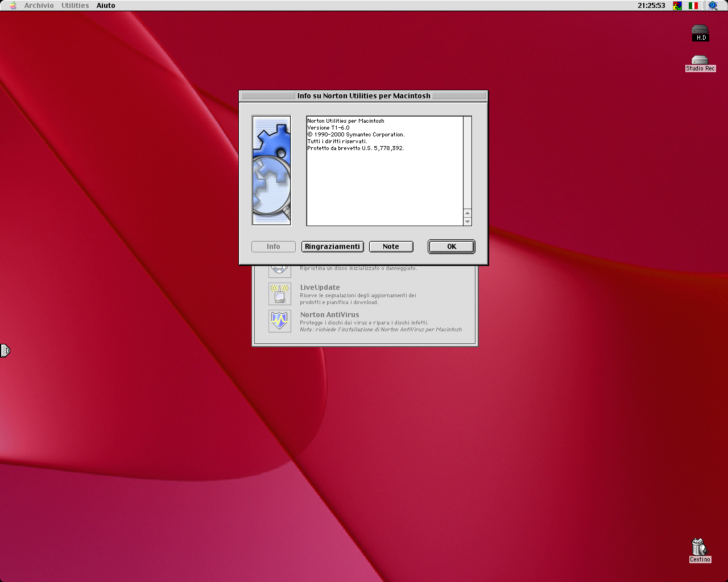This screenshot has height=582, width=728.
Task: Click the Italian flag keyboard menu icon
Action: 693,6
